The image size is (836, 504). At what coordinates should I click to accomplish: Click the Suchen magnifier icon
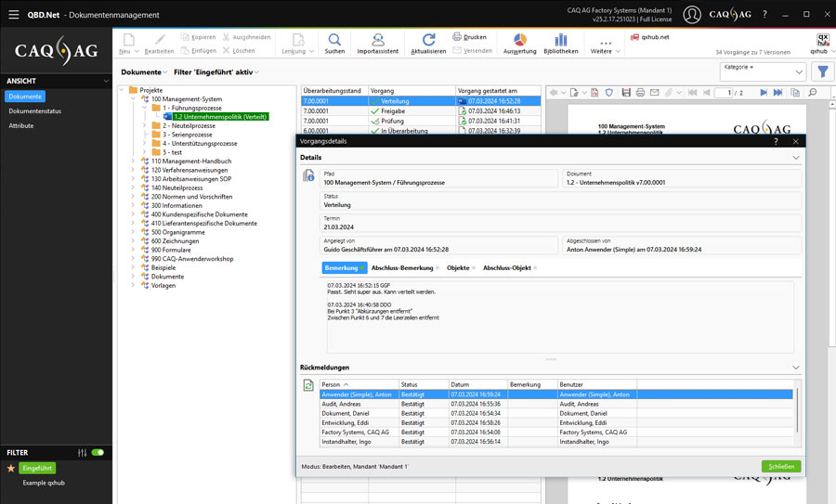coord(334,40)
